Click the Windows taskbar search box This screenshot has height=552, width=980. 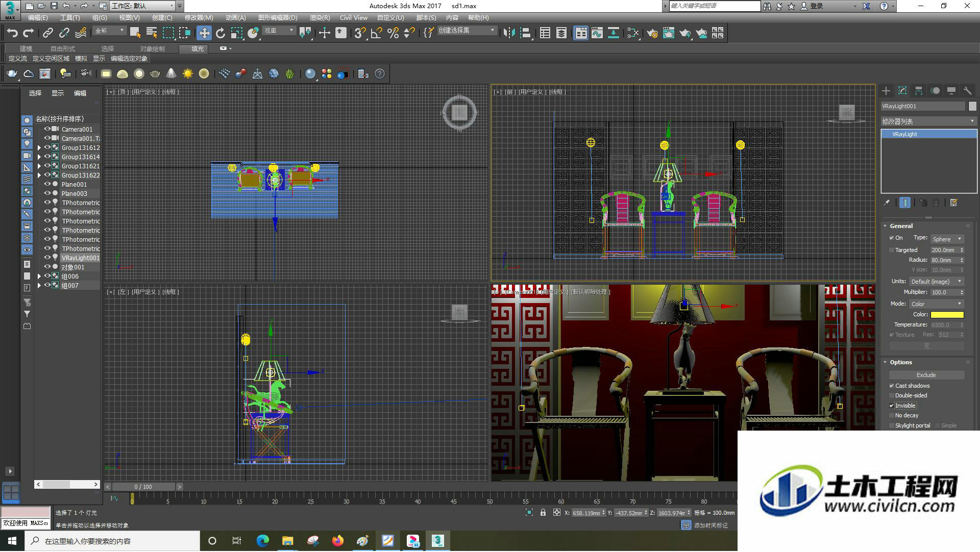click(x=112, y=541)
